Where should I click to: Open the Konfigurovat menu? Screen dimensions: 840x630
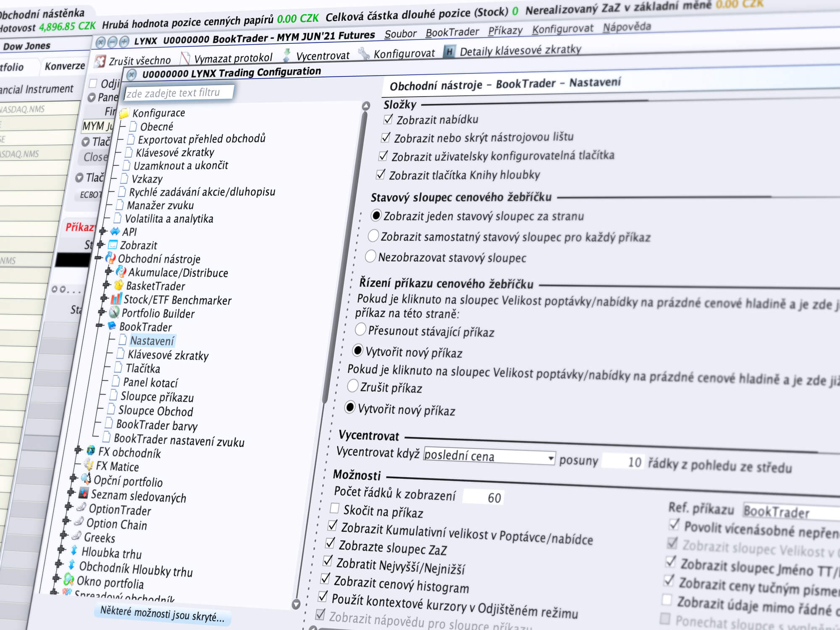pos(562,29)
